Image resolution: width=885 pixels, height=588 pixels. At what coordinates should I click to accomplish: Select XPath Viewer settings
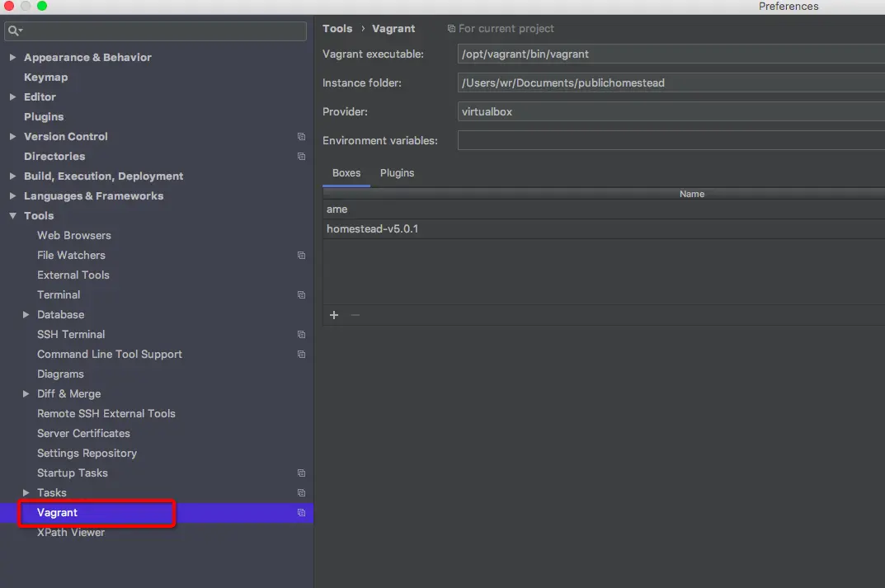71,532
